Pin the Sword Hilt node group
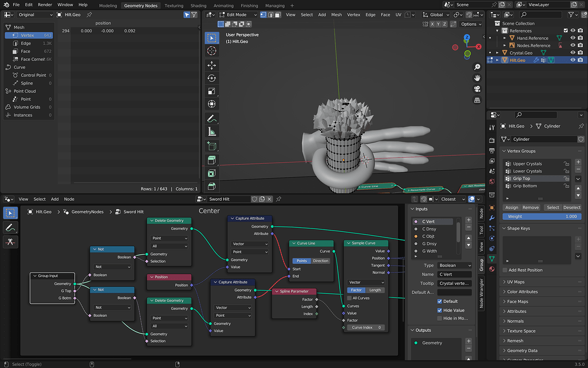 [x=278, y=199]
